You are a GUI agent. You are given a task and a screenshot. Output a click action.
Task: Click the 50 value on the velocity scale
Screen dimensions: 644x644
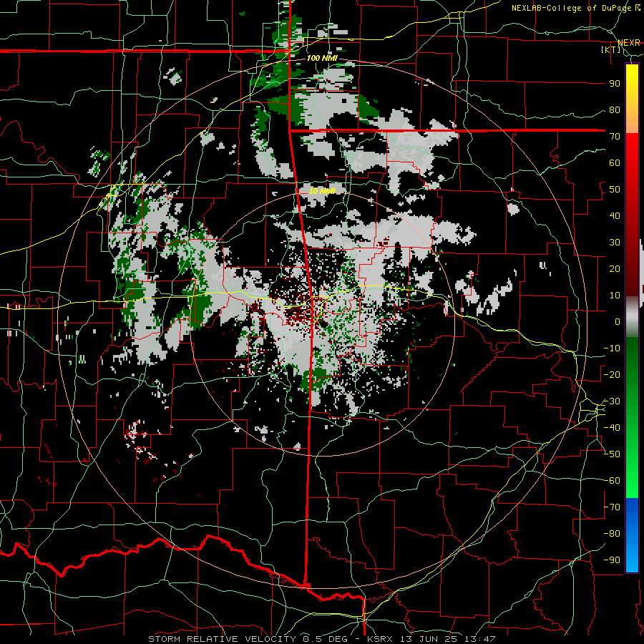615,190
